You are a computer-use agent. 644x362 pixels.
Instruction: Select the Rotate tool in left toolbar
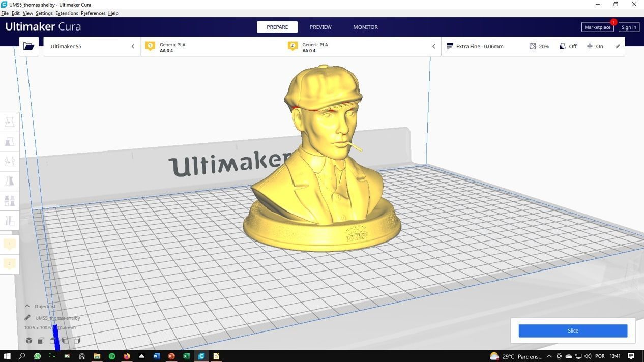9,162
